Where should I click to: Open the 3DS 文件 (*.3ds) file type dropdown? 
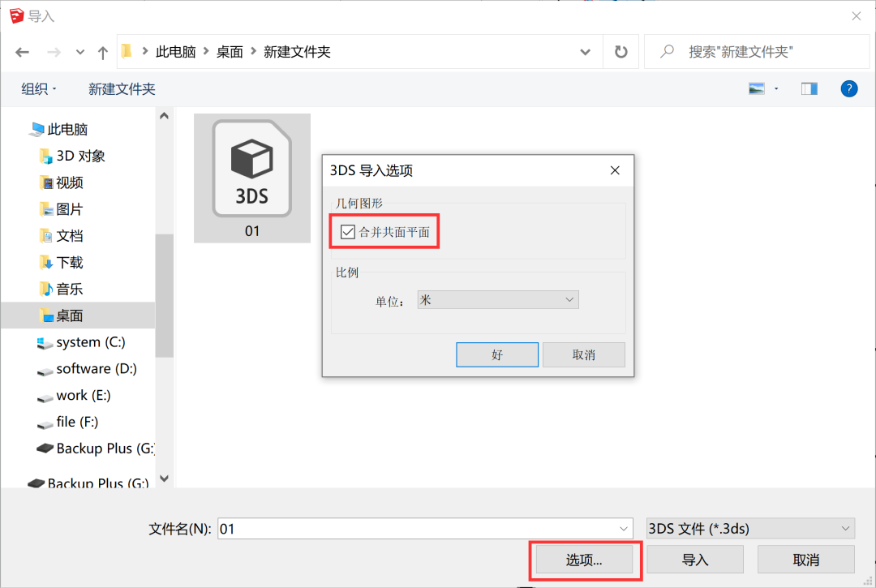tap(750, 528)
